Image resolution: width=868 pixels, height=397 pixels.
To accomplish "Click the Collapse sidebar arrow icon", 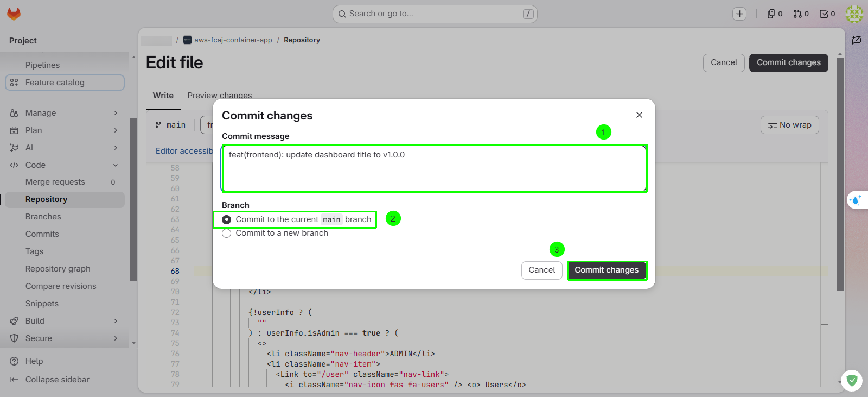I will pos(14,380).
